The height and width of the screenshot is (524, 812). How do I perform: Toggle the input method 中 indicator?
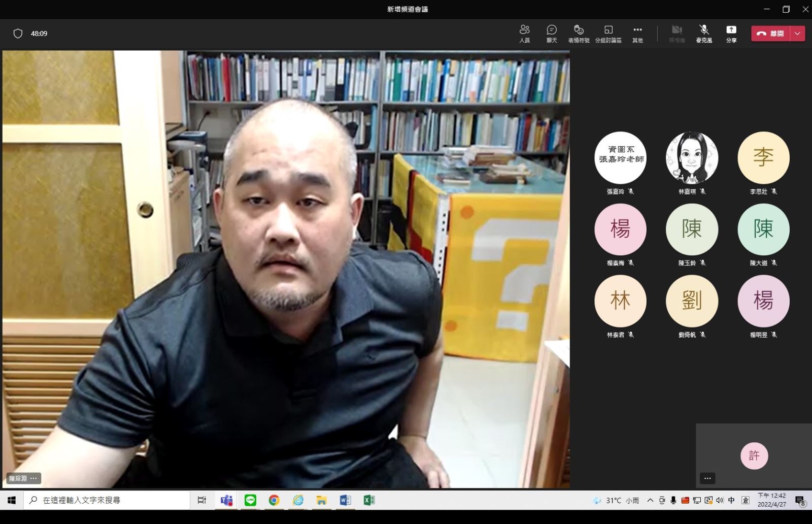click(x=731, y=500)
